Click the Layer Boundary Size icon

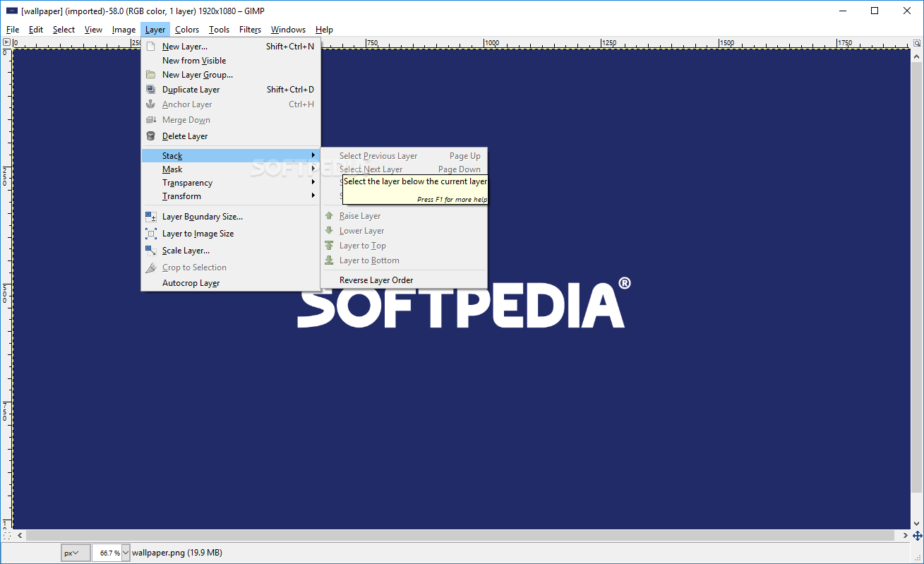[151, 217]
